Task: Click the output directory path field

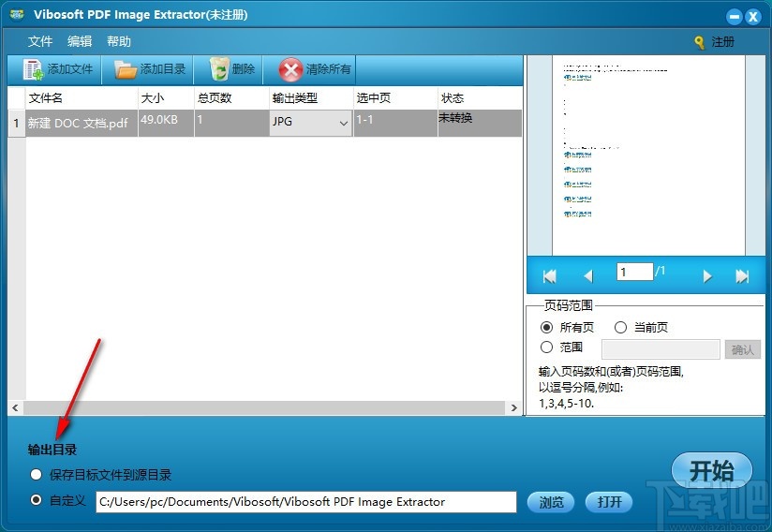Action: click(x=306, y=502)
